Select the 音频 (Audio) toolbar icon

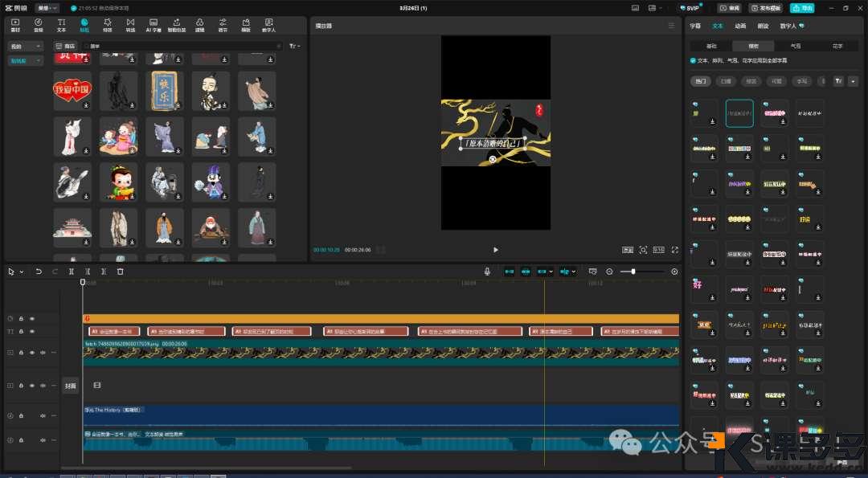[38, 24]
